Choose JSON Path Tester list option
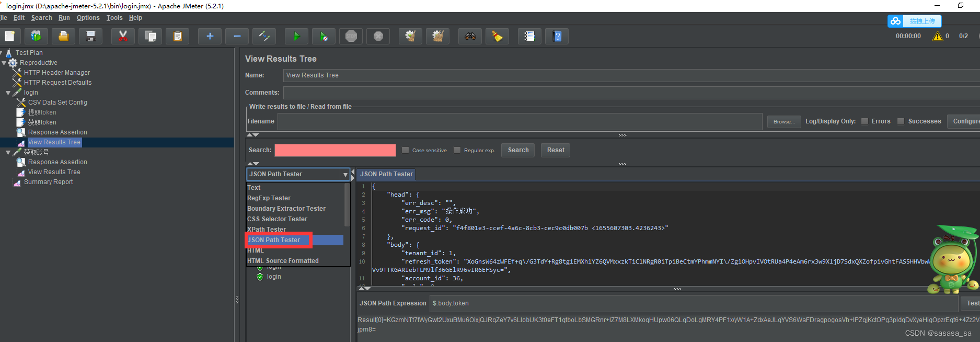Screen dimensions: 980x342 tap(295, 240)
